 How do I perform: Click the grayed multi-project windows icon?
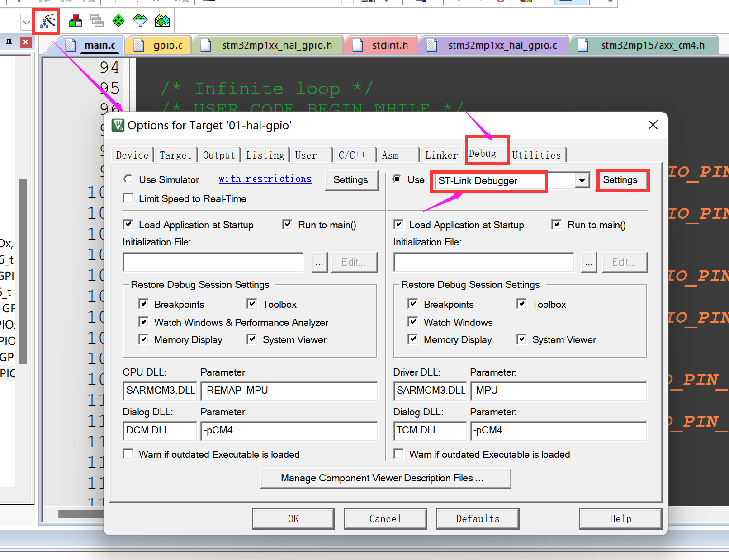[96, 21]
